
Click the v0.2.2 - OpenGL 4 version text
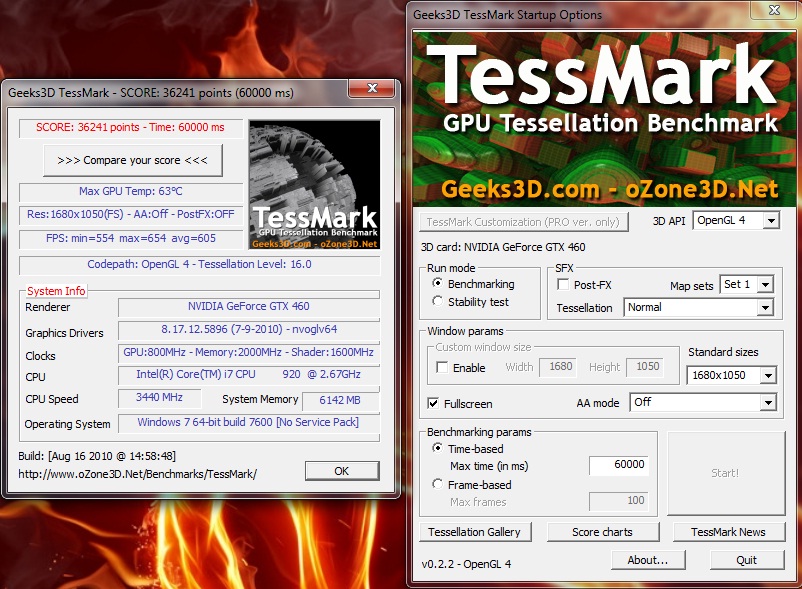pos(466,564)
